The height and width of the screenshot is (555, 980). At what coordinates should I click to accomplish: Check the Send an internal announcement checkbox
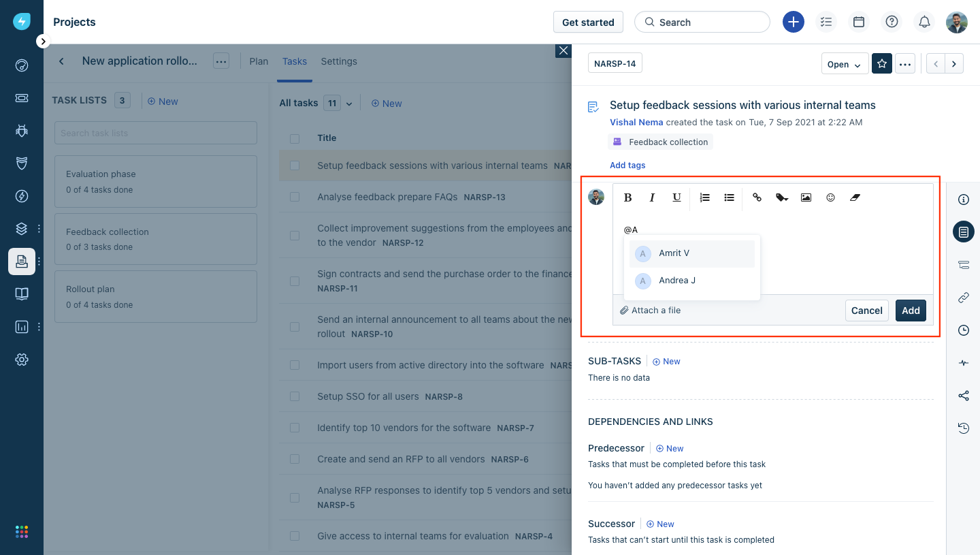(x=295, y=327)
